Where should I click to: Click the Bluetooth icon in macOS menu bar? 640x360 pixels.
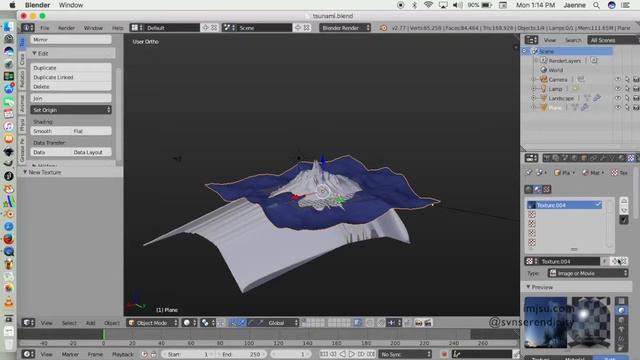(414, 5)
